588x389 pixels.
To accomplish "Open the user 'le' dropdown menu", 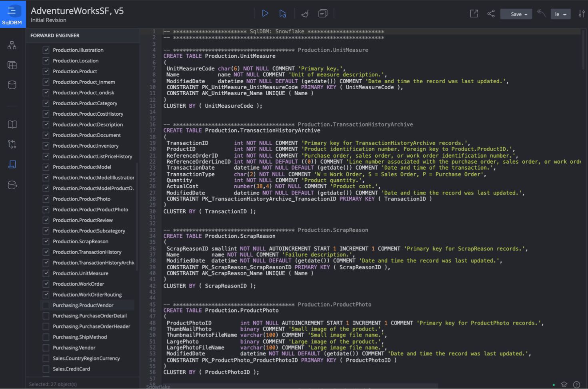I will [x=560, y=14].
